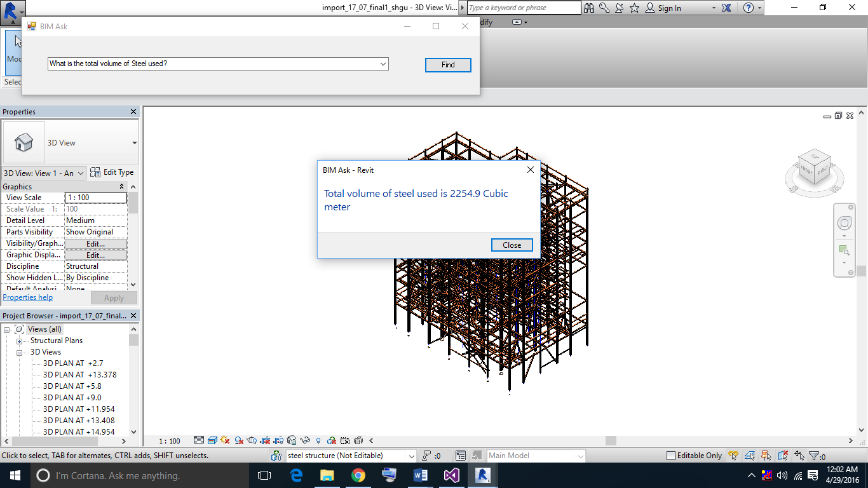This screenshot has height=488, width=868.
Task: Click the View Scale 1 : 100 field
Action: pyautogui.click(x=96, y=198)
